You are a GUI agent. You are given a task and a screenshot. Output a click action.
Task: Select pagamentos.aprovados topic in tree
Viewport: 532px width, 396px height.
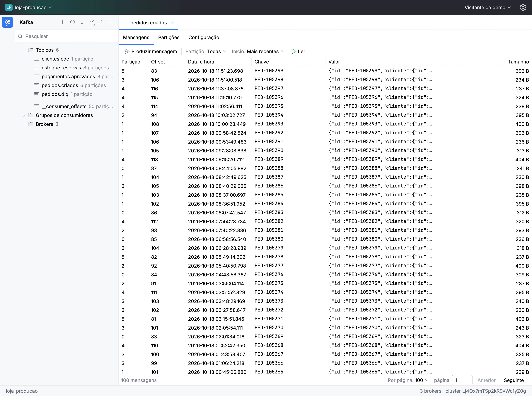[67, 76]
